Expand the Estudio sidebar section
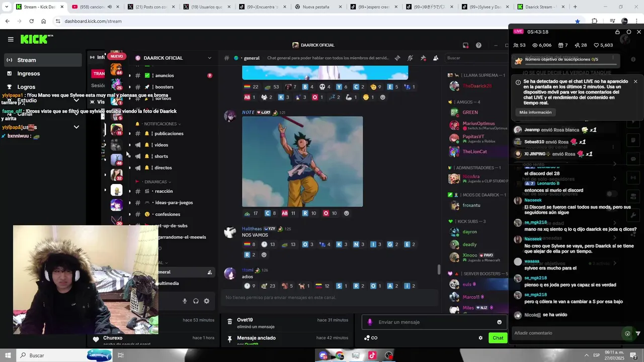The height and width of the screenshot is (362, 644). pyautogui.click(x=76, y=101)
